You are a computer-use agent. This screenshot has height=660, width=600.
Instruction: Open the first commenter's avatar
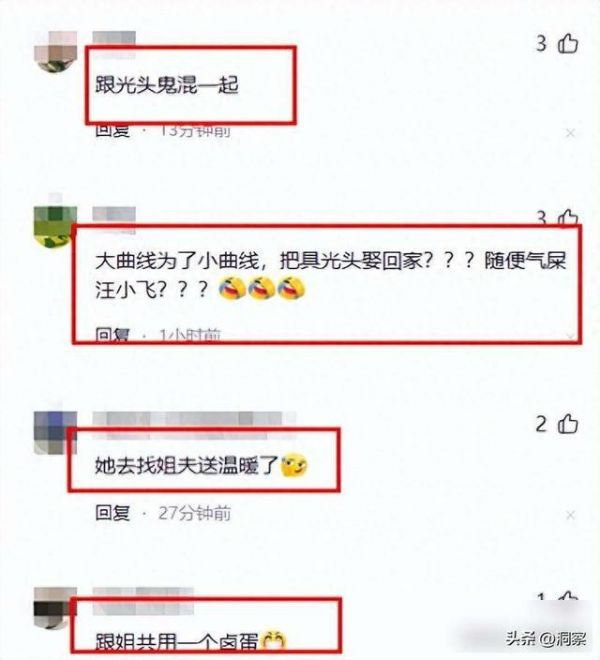click(x=56, y=52)
